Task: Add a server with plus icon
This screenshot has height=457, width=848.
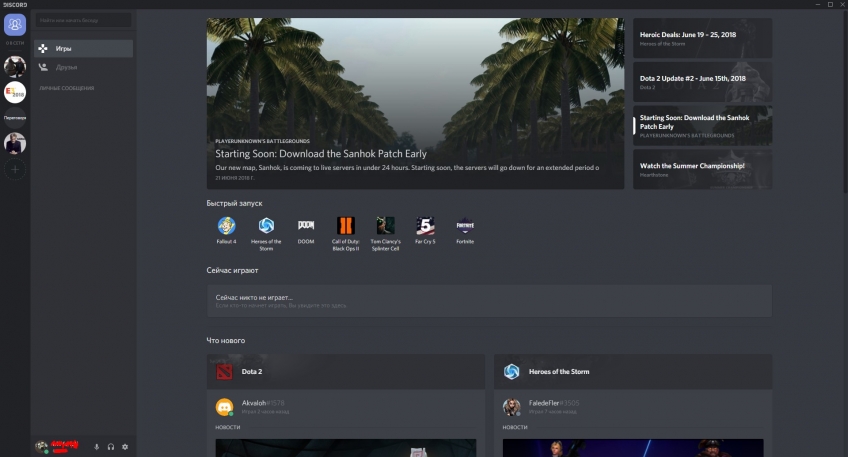Action: (15, 169)
